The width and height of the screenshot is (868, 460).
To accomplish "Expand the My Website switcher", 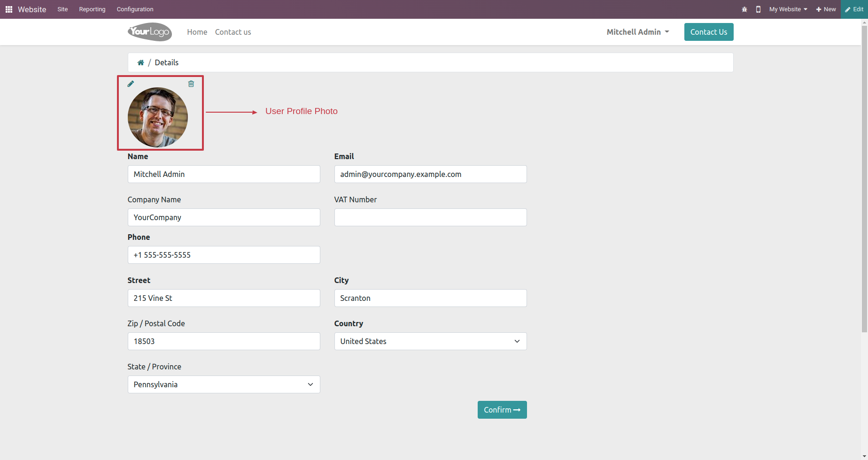I will click(788, 9).
